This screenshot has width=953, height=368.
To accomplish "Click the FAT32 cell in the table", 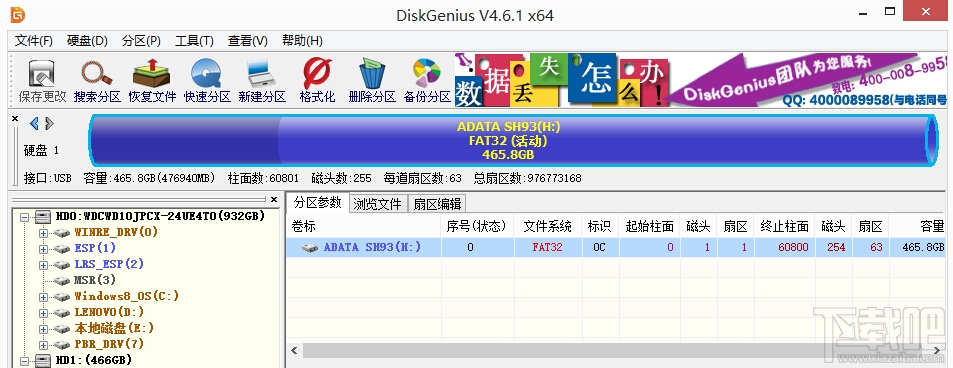I will click(548, 248).
